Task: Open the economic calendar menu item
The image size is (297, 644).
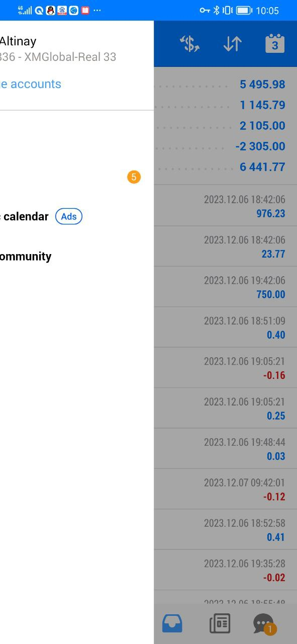Action: [x=24, y=216]
